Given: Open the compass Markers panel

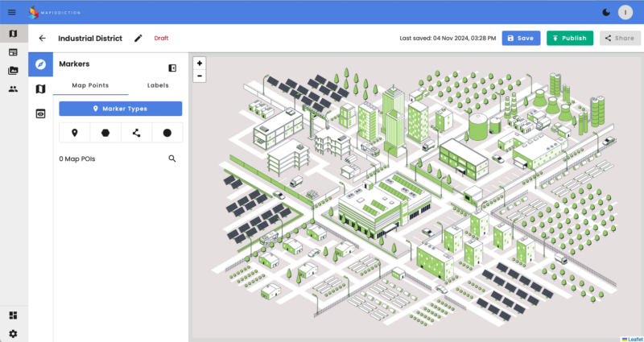Looking at the screenshot, I should pos(40,64).
